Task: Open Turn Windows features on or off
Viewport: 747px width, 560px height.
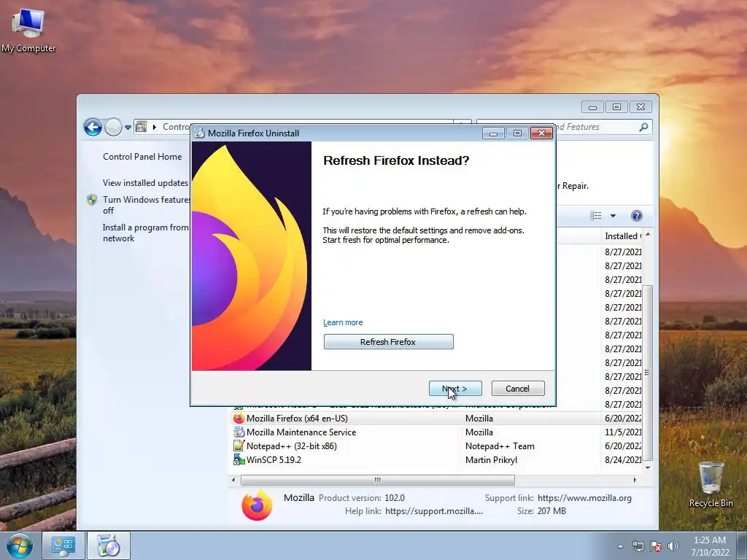Action: (146, 205)
